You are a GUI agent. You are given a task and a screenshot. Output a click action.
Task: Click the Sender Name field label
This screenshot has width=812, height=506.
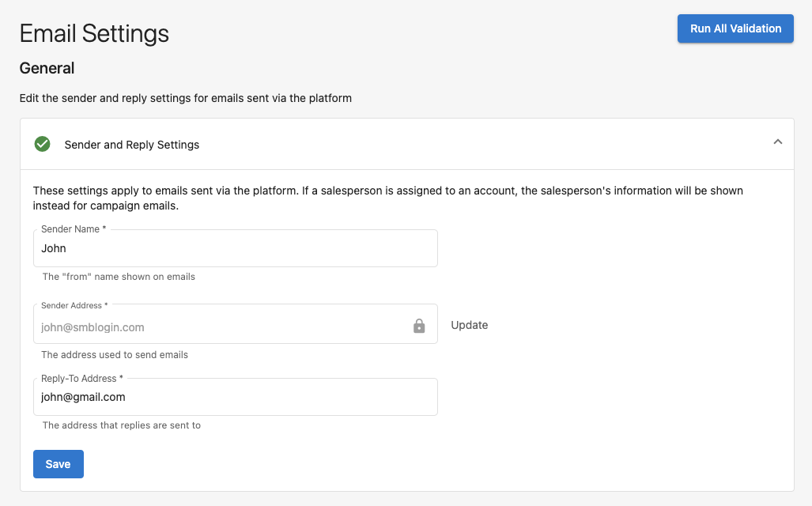(74, 229)
